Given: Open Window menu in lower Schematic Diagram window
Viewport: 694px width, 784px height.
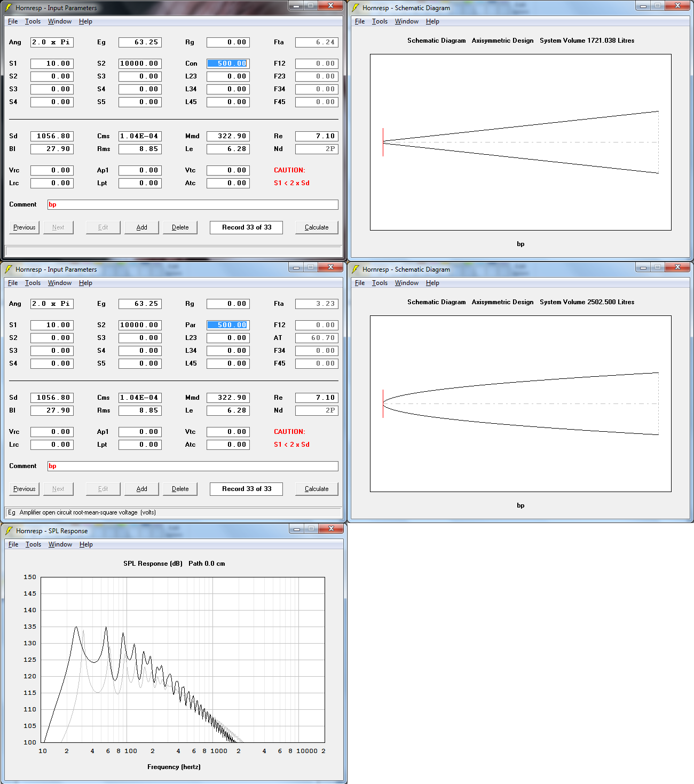Looking at the screenshot, I should [407, 283].
